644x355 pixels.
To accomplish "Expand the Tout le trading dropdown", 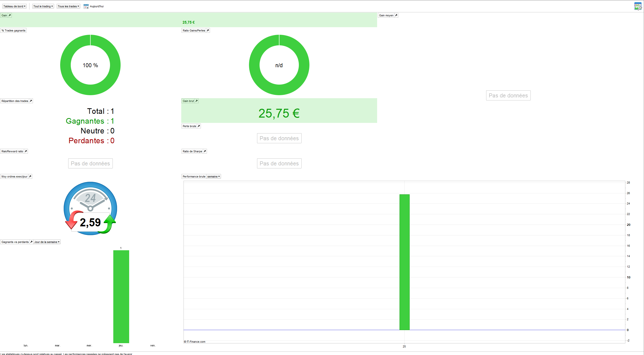I will [43, 6].
